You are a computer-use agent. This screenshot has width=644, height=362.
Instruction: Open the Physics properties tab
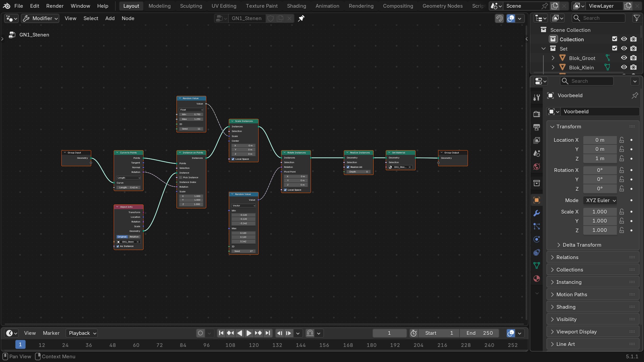coord(537,239)
